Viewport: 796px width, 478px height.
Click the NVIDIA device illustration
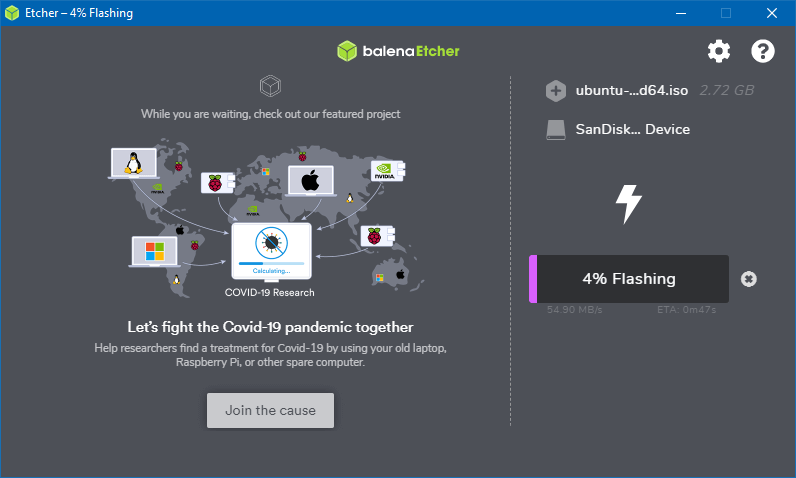coord(388,171)
